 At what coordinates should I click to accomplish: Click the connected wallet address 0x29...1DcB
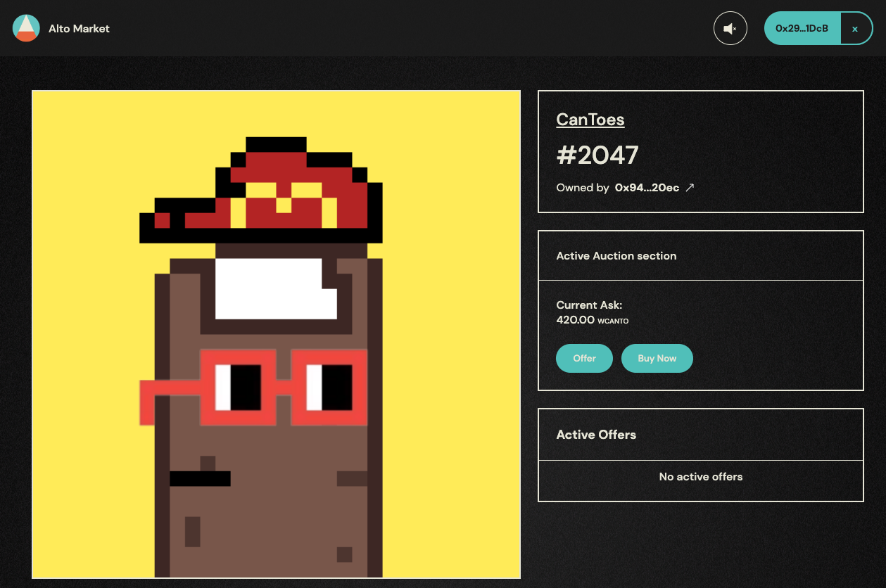(x=802, y=29)
